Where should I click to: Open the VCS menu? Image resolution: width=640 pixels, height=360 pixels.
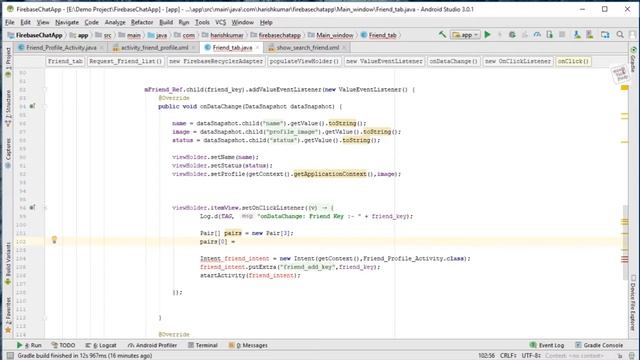[220, 22]
